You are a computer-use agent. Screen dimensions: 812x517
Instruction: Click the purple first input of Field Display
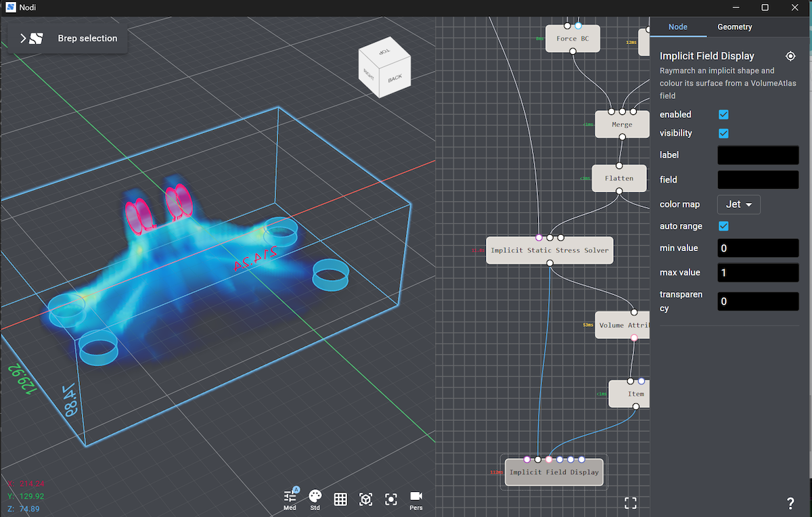click(527, 459)
